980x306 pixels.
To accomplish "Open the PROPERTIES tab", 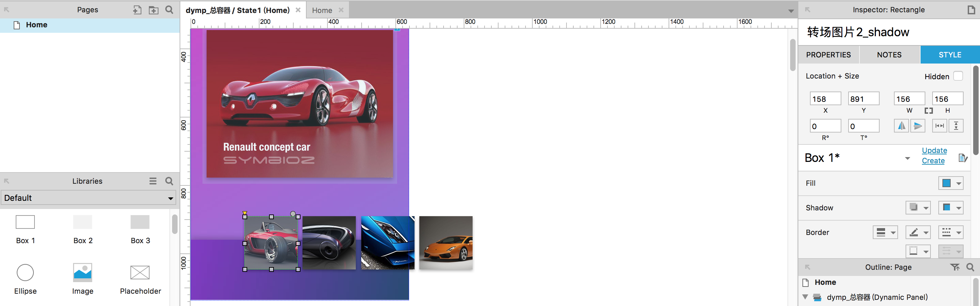I will [x=828, y=55].
